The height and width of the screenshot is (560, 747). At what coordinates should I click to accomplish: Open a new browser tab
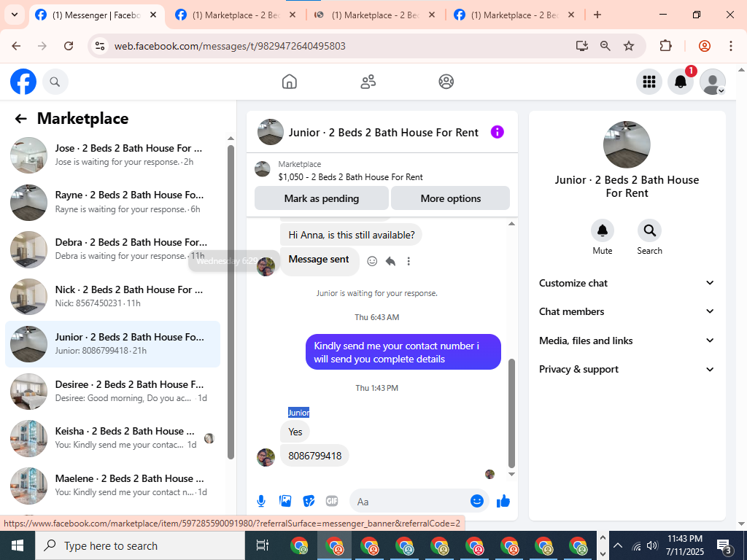point(597,15)
